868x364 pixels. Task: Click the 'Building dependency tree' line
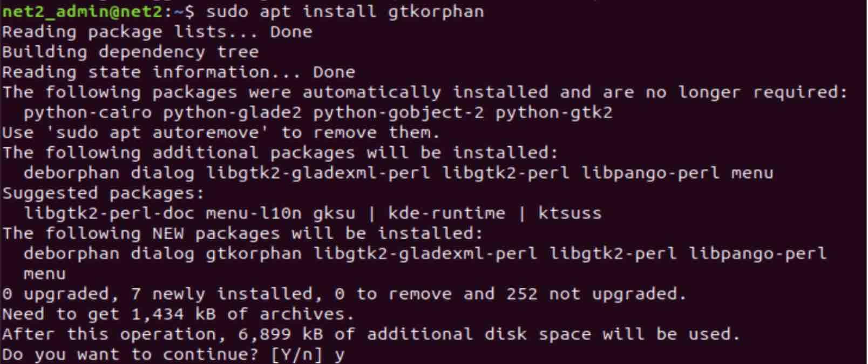pos(131,52)
